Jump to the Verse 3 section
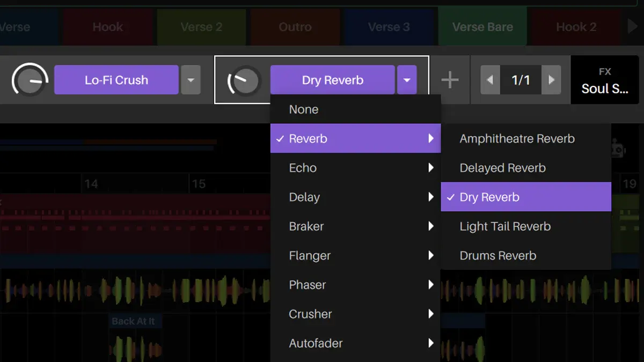The height and width of the screenshot is (362, 644). tap(389, 27)
